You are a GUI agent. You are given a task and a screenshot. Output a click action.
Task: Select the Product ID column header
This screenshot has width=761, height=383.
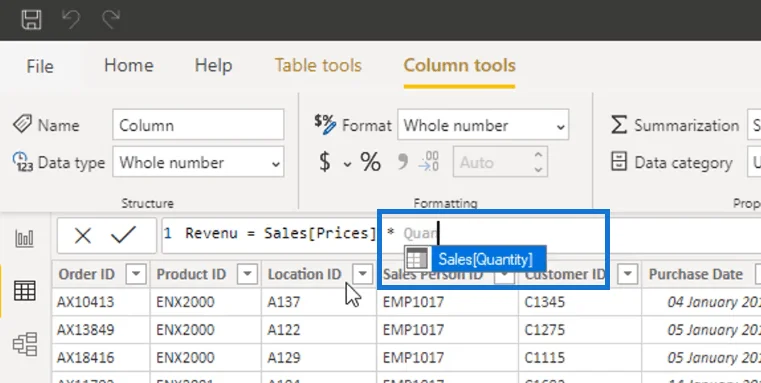191,274
